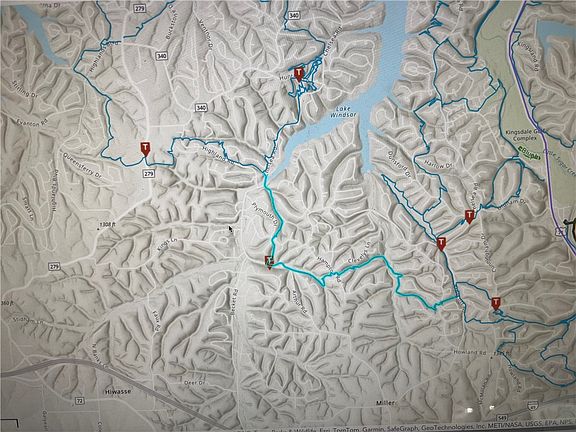Click the Becket Rd road label

coord(234,304)
